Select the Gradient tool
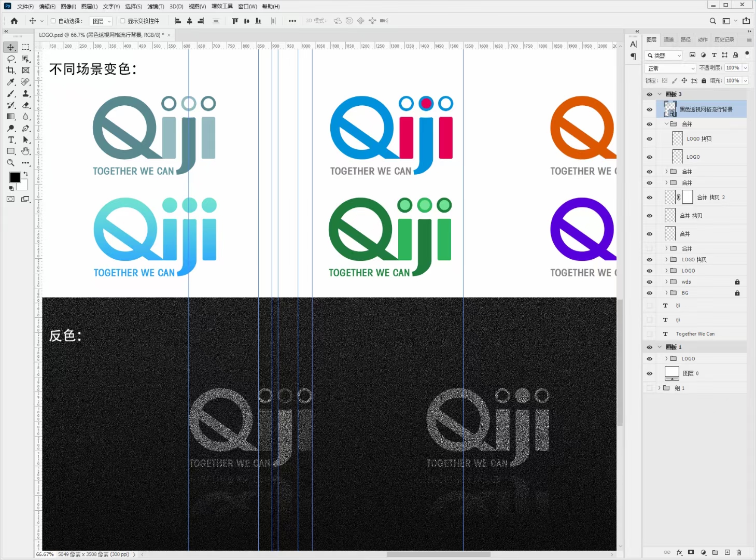The height and width of the screenshot is (560, 756). 10,117
